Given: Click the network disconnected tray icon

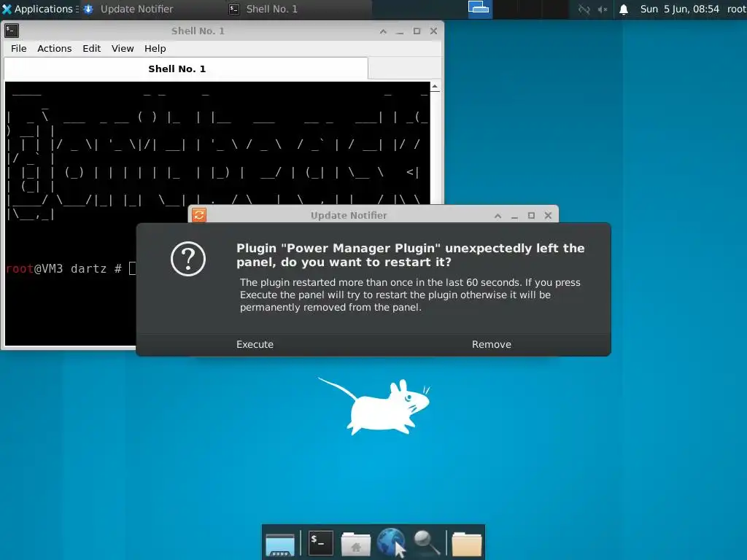Looking at the screenshot, I should click(x=584, y=9).
